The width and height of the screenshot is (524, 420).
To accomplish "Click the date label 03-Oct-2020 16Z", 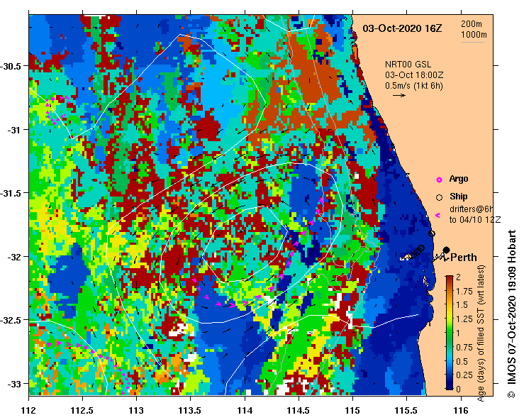I will 402,28.
